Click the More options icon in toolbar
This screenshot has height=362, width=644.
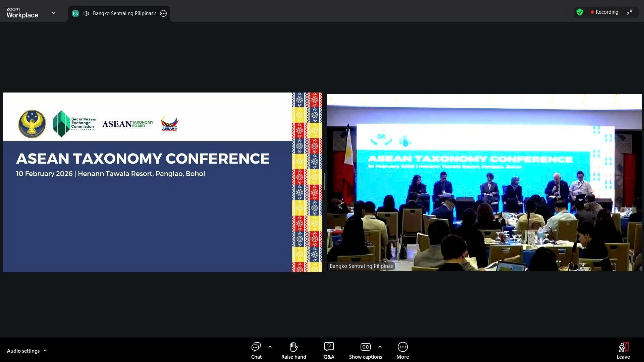(402, 347)
